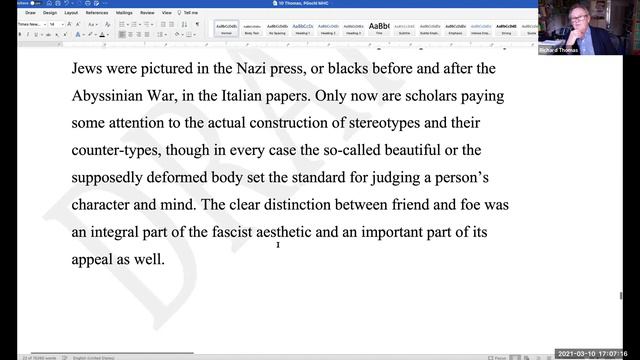The image size is (640, 360).
Task: Toggle Show/Hide paragraph marks
Action: [197, 24]
